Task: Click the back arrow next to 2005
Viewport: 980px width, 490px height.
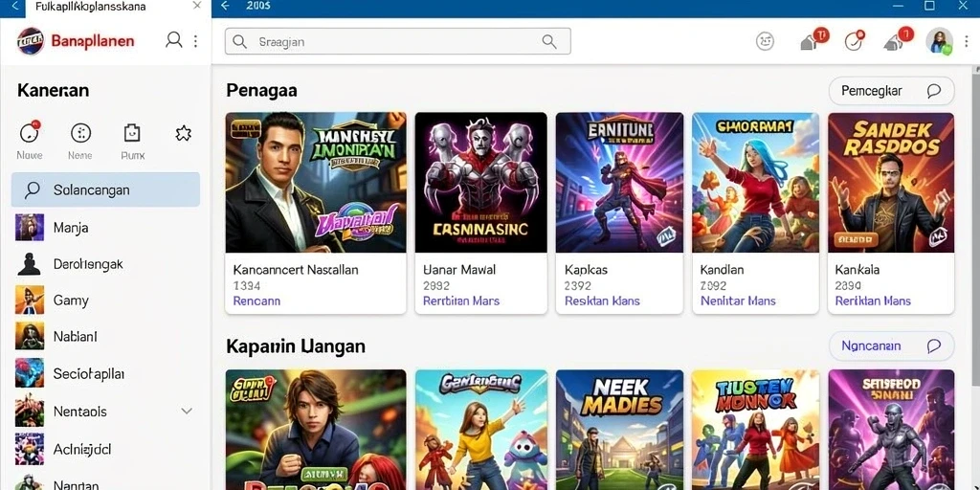Action: 226,6
